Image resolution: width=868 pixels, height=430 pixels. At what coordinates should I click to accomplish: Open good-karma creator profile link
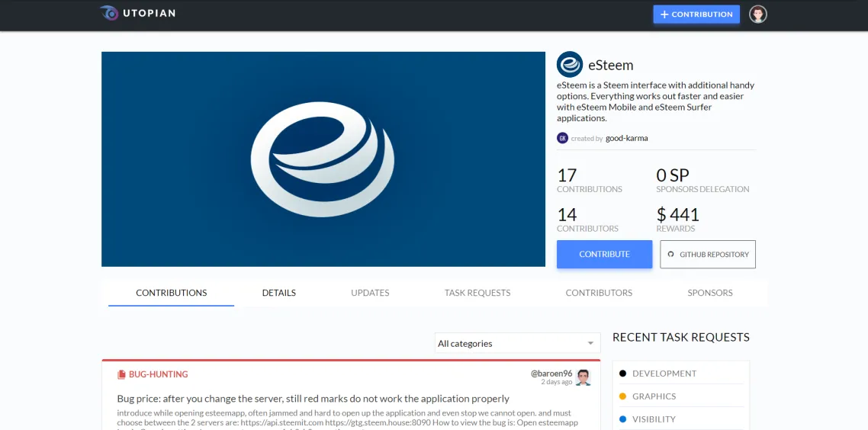(627, 138)
